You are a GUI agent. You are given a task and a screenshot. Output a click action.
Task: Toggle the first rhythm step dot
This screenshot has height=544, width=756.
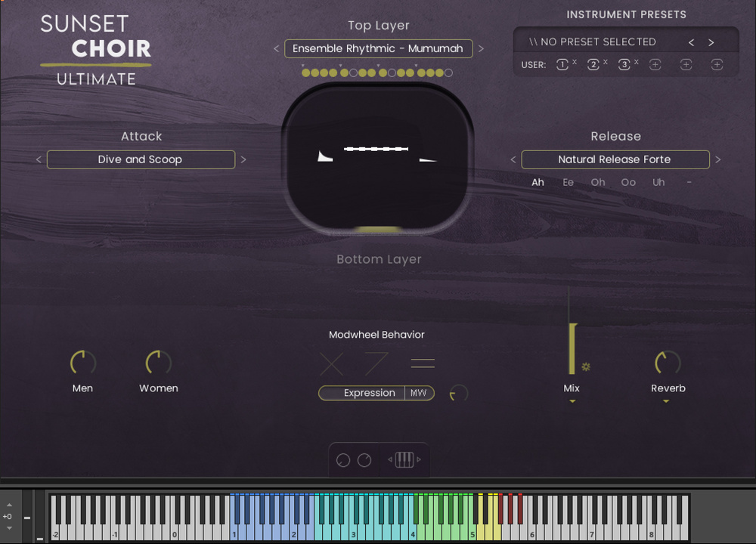305,73
